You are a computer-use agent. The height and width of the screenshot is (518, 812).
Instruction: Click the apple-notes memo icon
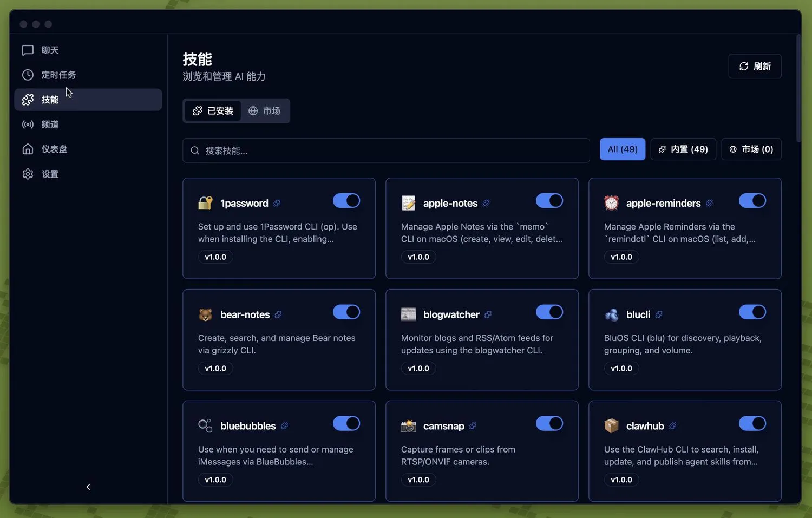click(408, 203)
